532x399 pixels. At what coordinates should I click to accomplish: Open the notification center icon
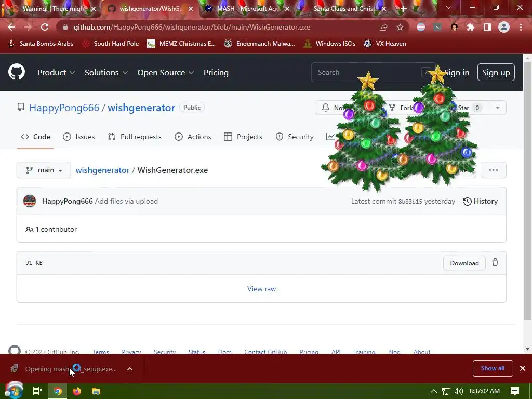515,391
